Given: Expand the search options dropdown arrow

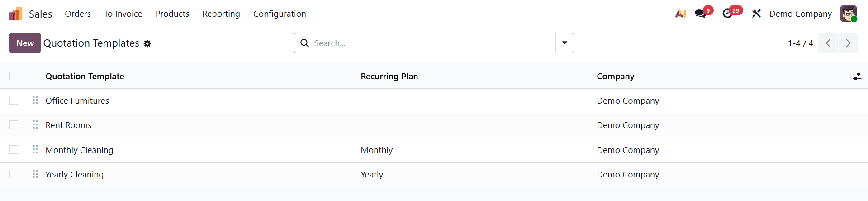Looking at the screenshot, I should (564, 43).
